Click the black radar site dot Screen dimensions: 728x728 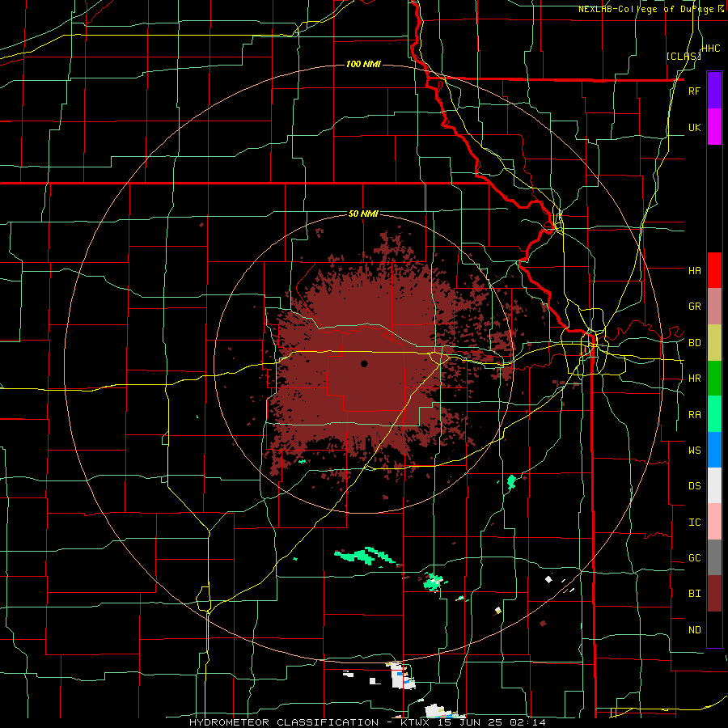pos(364,363)
